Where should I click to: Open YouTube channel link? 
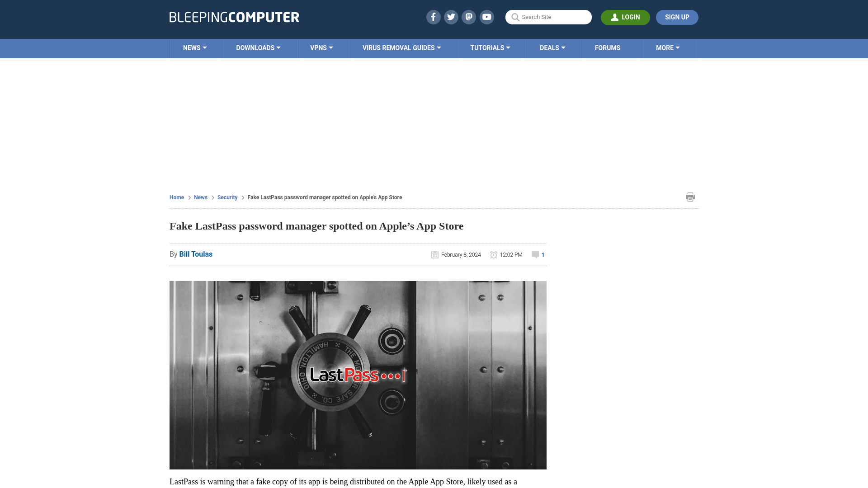click(486, 17)
